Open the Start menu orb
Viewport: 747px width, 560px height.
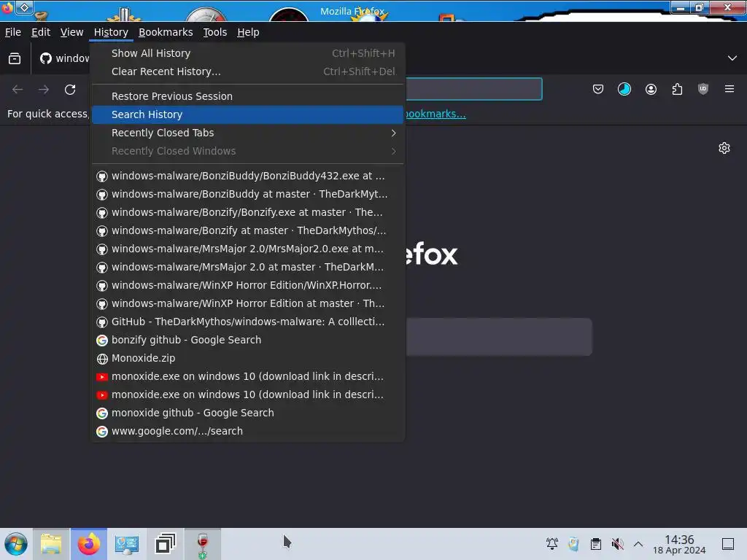(x=16, y=544)
